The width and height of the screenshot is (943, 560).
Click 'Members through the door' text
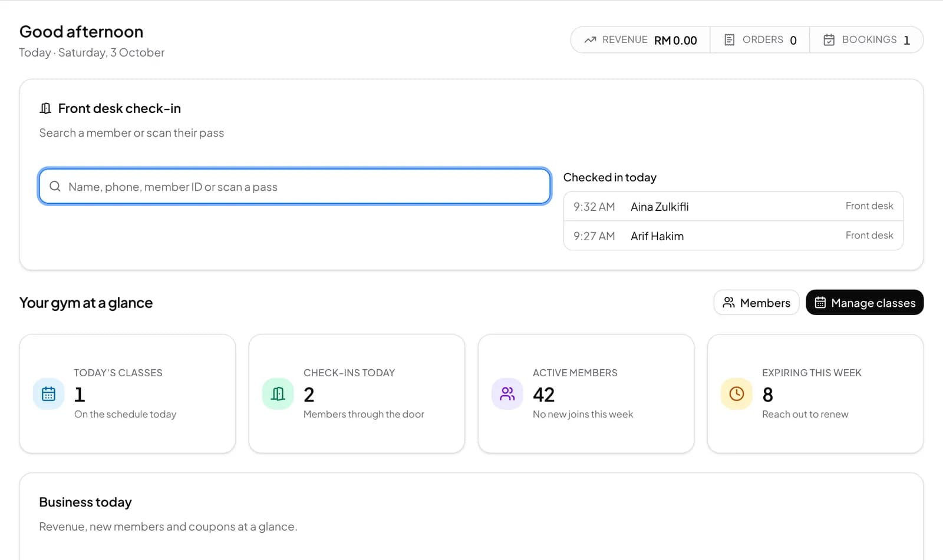pyautogui.click(x=364, y=414)
